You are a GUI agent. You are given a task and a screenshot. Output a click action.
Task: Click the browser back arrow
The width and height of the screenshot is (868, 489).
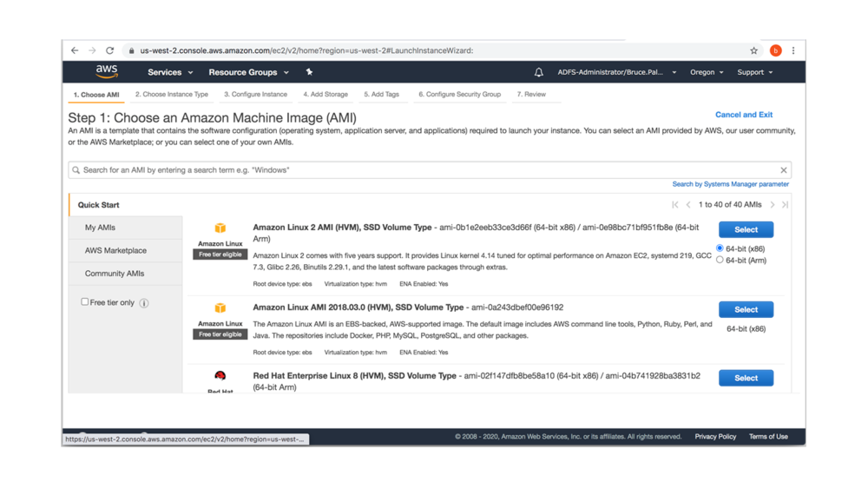pos(75,50)
